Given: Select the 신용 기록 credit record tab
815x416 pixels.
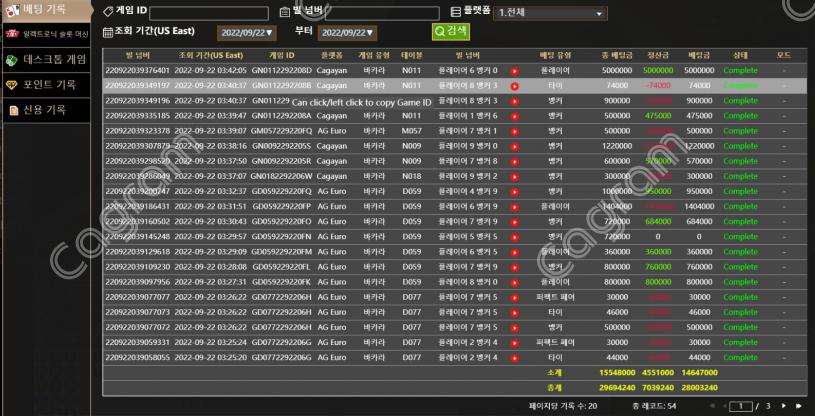Looking at the screenshot, I should click(47, 110).
